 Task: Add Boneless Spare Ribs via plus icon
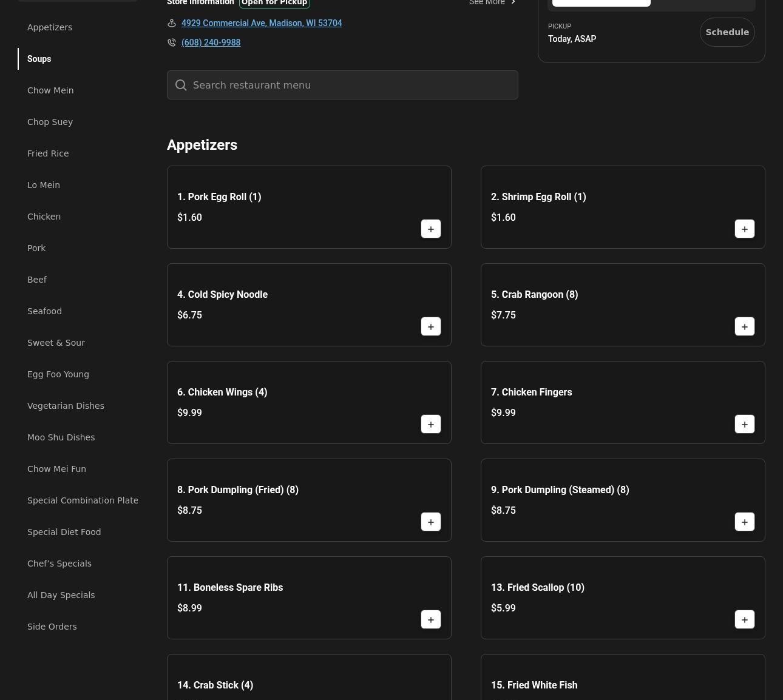[x=430, y=619]
